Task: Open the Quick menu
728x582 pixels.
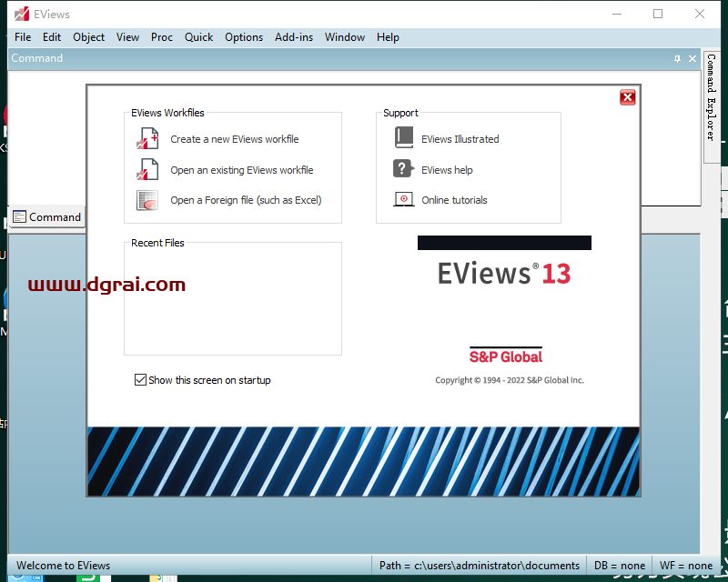Action: (x=198, y=37)
